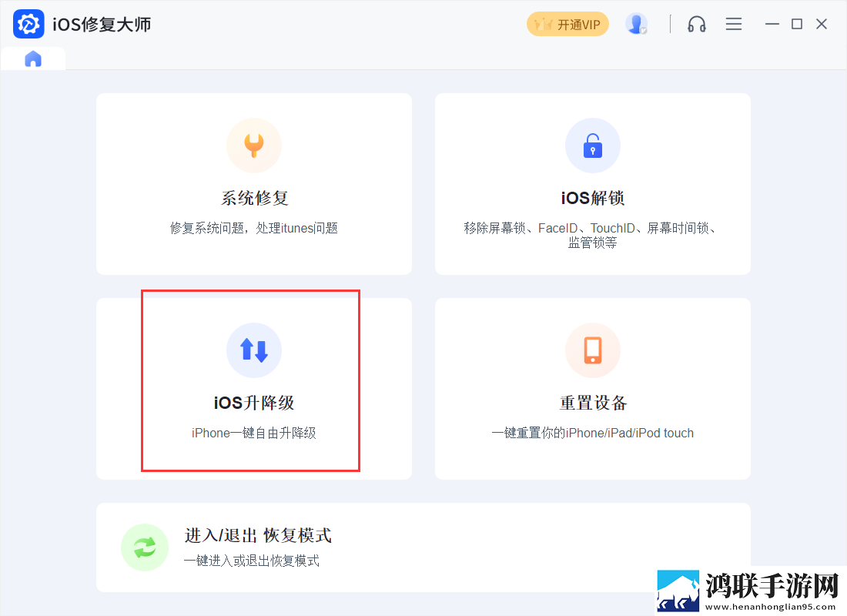Image resolution: width=847 pixels, height=616 pixels.
Task: Click text 一键重置你的iPhone/iPad/iPod touch
Action: [593, 433]
